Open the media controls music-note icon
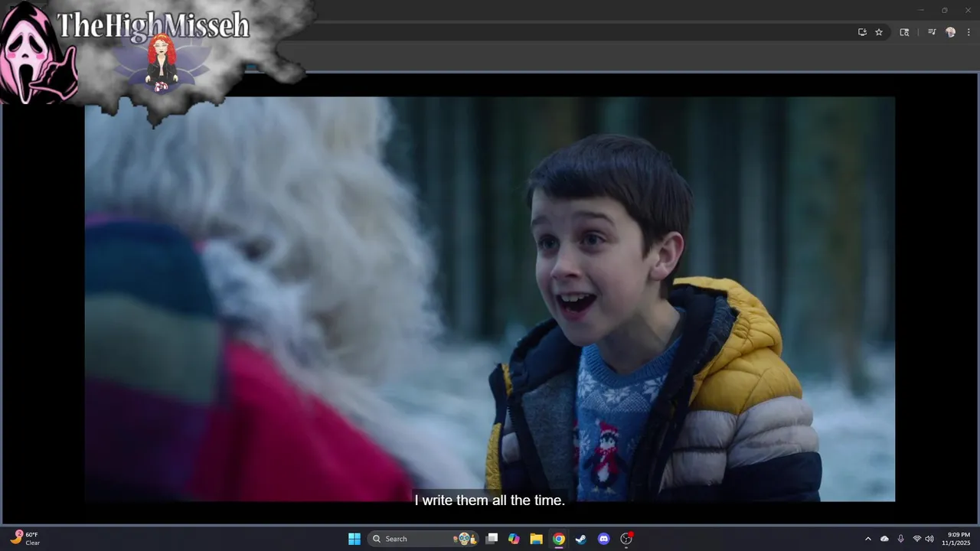Image resolution: width=980 pixels, height=551 pixels. click(932, 32)
